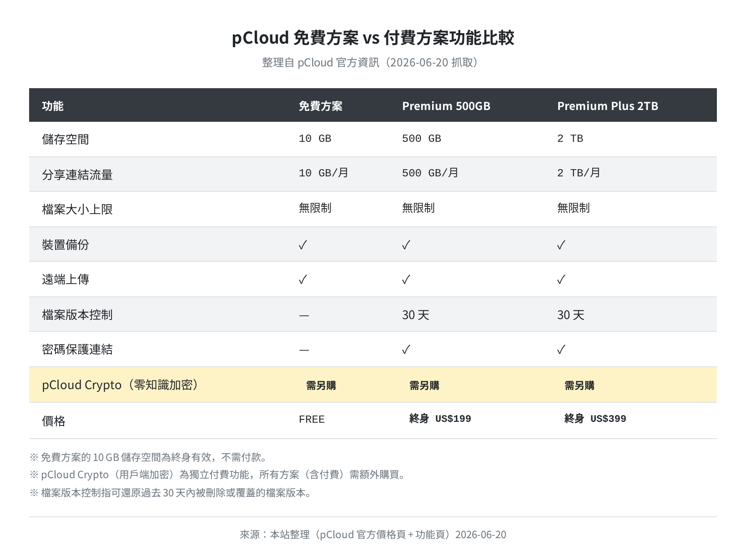Screen dimensions: 746x560
Task: Click '需另購' under 免費方案
Action: click(321, 385)
